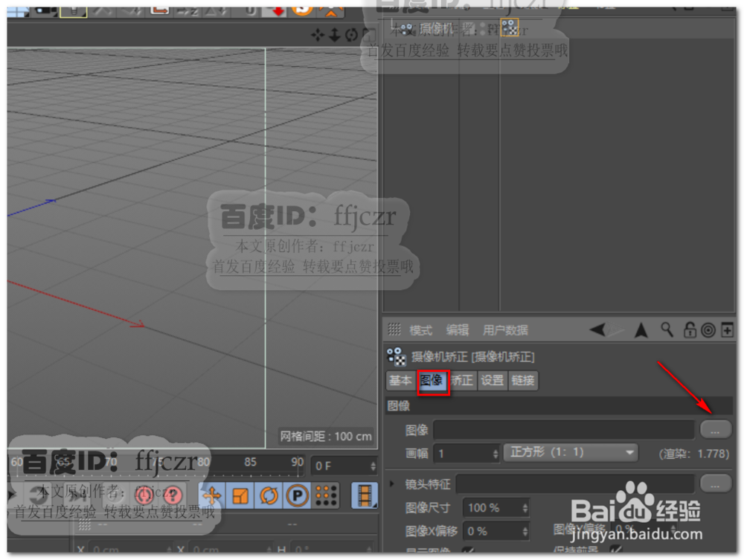Toggle rotation keyframe recording icon

point(269,496)
